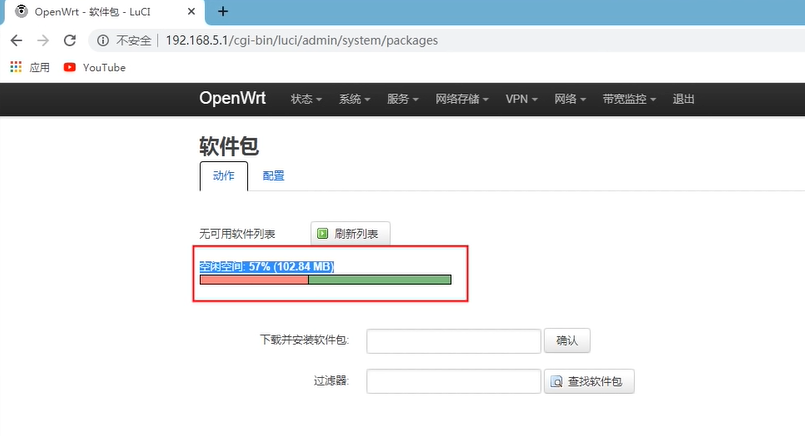Click the OpenWrt brand link
Image resolution: width=805 pixels, height=436 pixels.
233,98
